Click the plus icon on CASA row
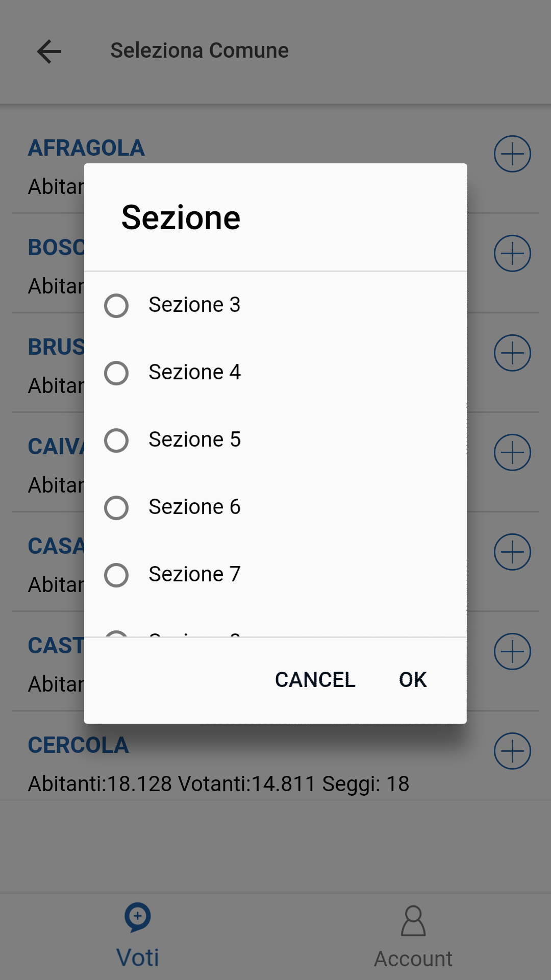Image resolution: width=551 pixels, height=980 pixels. 512,552
